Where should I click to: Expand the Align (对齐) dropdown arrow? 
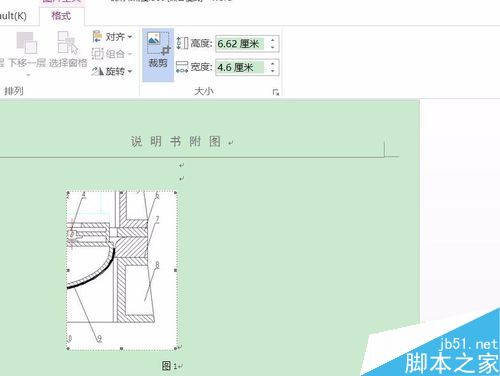click(x=130, y=37)
